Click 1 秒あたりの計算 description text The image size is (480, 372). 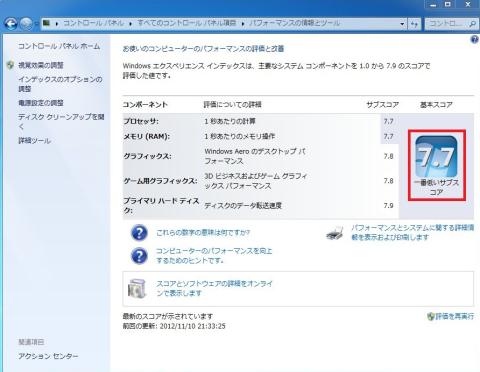230,121
